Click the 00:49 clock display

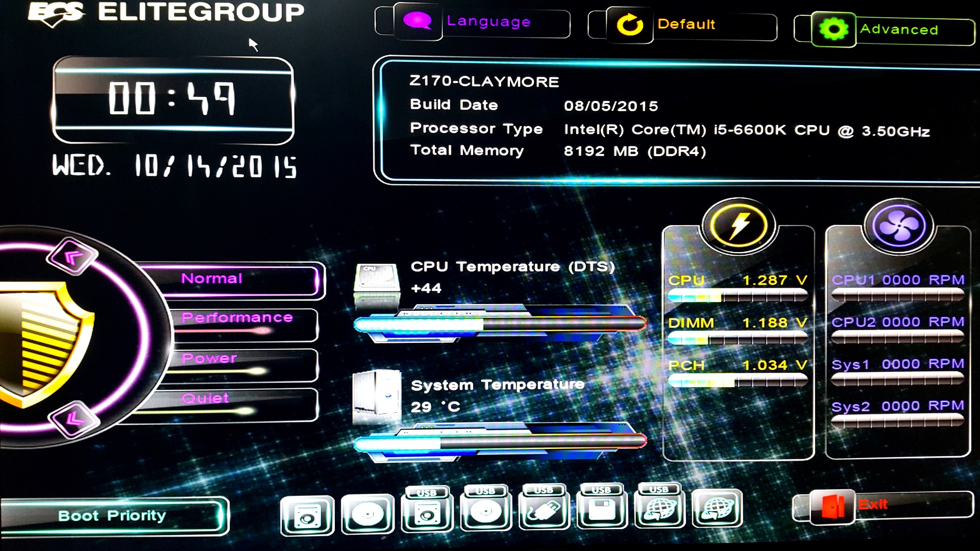[x=173, y=99]
